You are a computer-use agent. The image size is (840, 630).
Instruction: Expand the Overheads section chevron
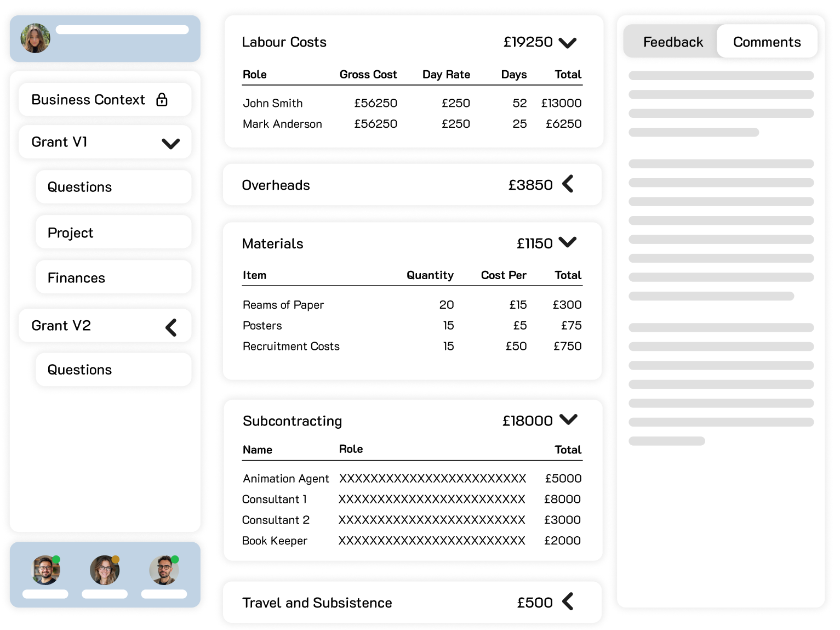click(568, 184)
